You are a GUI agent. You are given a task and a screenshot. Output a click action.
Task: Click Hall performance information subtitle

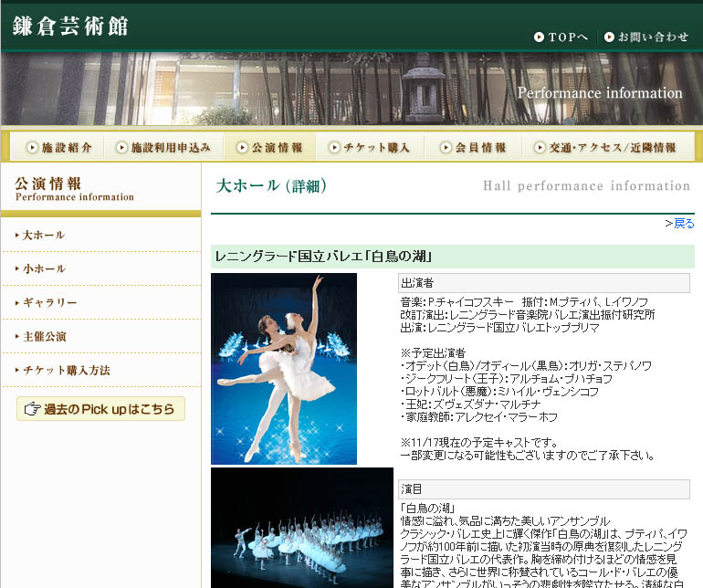[586, 185]
